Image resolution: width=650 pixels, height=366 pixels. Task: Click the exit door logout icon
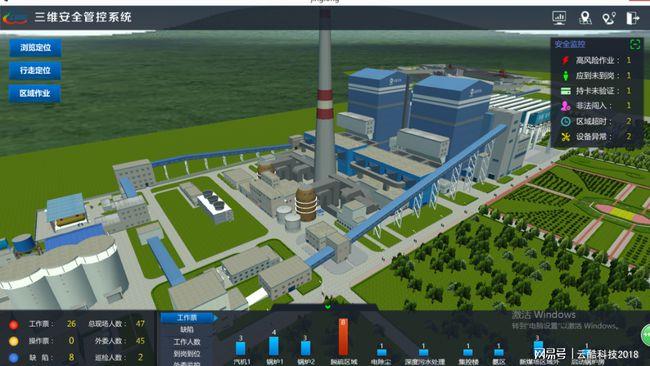(633, 18)
